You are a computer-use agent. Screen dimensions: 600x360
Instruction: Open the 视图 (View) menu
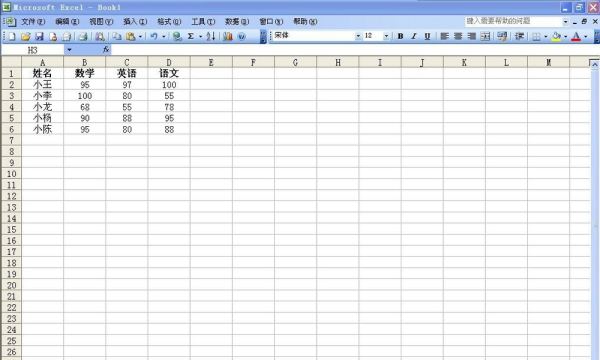[x=101, y=22]
